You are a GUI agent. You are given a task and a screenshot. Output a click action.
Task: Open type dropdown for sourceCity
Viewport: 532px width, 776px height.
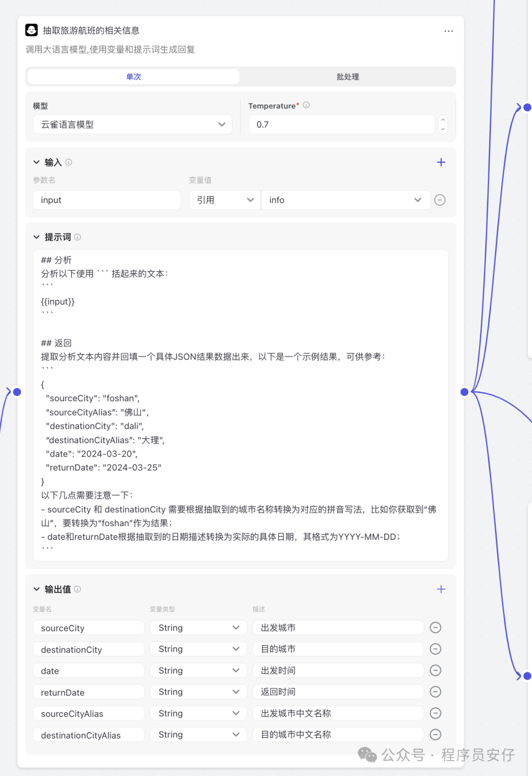199,628
